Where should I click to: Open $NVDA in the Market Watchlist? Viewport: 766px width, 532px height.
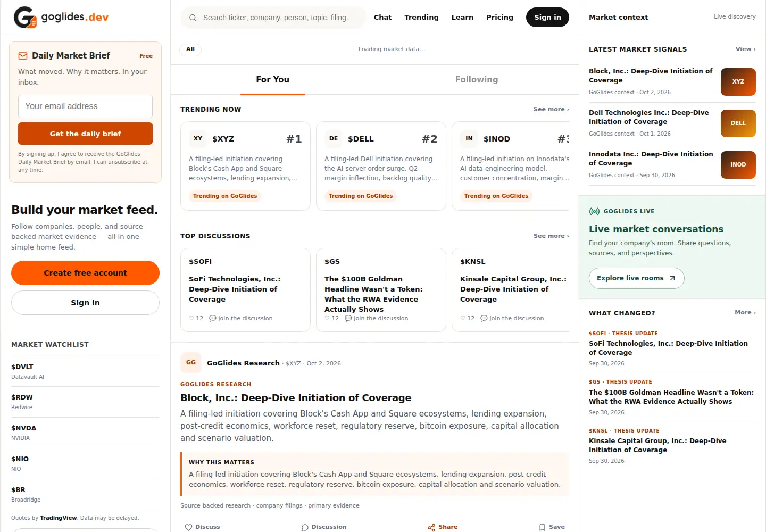pos(85,433)
